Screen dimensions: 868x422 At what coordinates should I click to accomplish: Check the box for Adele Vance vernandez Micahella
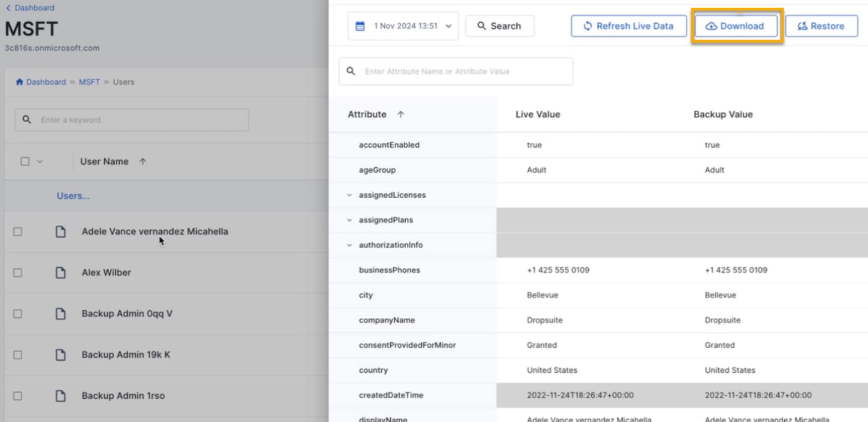pos(18,231)
